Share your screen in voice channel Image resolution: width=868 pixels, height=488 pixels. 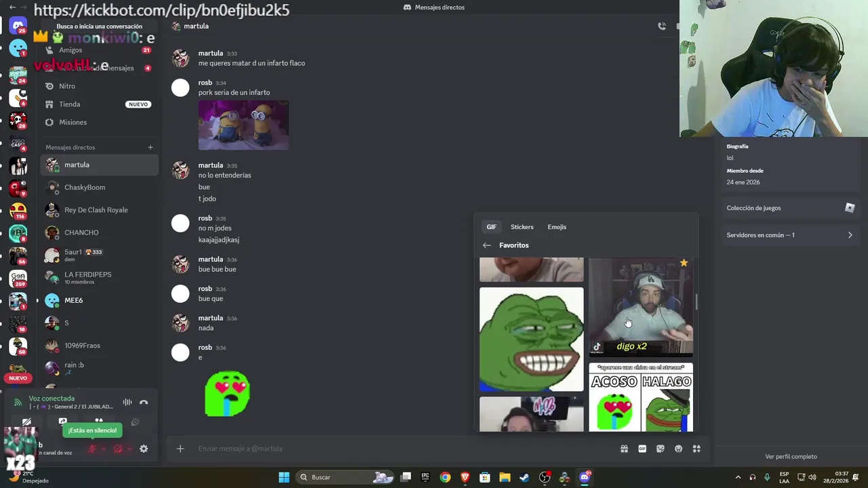click(62, 422)
